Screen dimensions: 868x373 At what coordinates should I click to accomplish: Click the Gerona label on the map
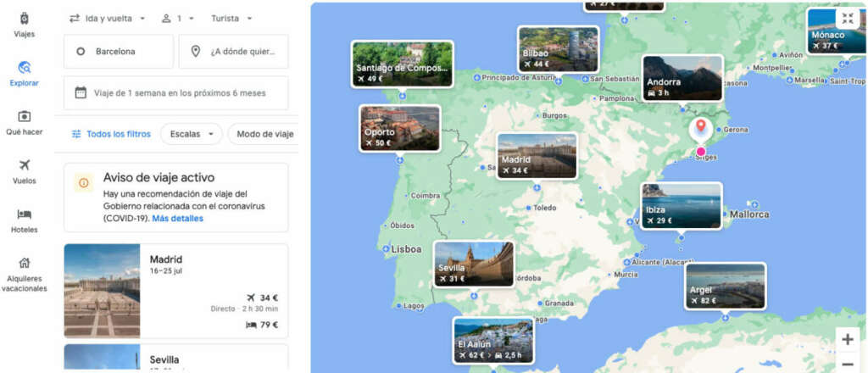tap(736, 130)
